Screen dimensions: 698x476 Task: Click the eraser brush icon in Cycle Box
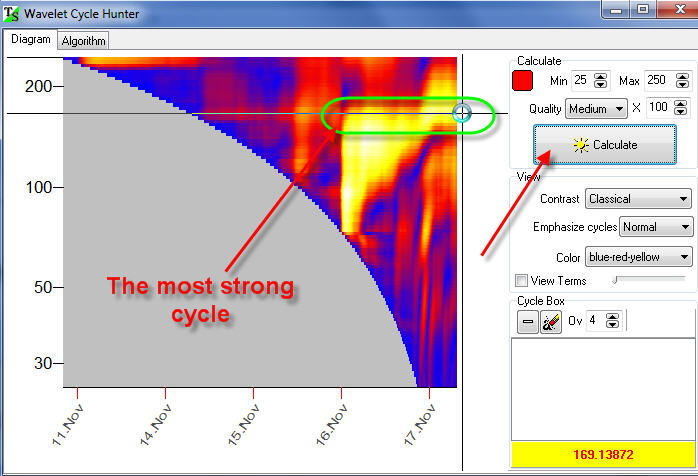click(551, 322)
